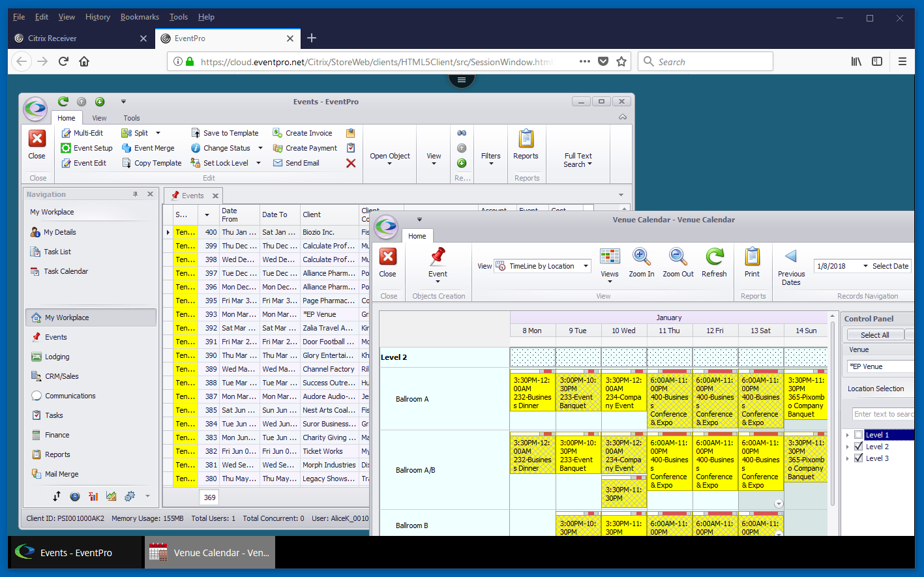Pin the Navigation panel

click(x=136, y=194)
